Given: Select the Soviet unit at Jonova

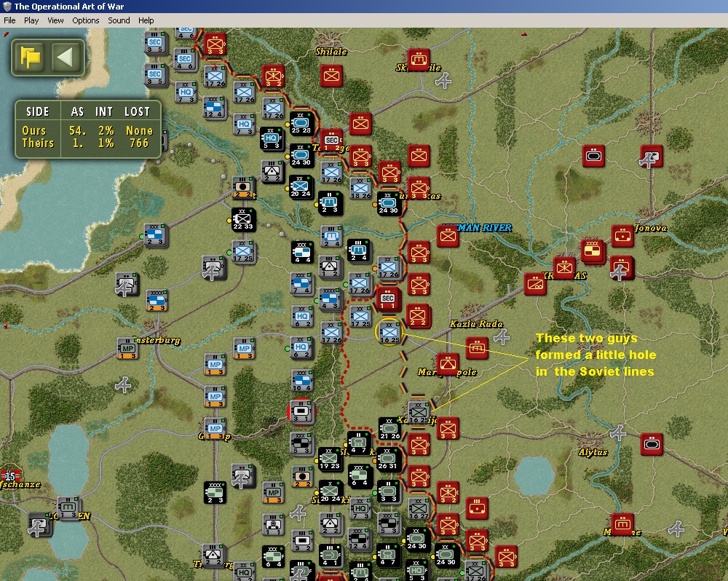Looking at the screenshot, I should coord(622,236).
